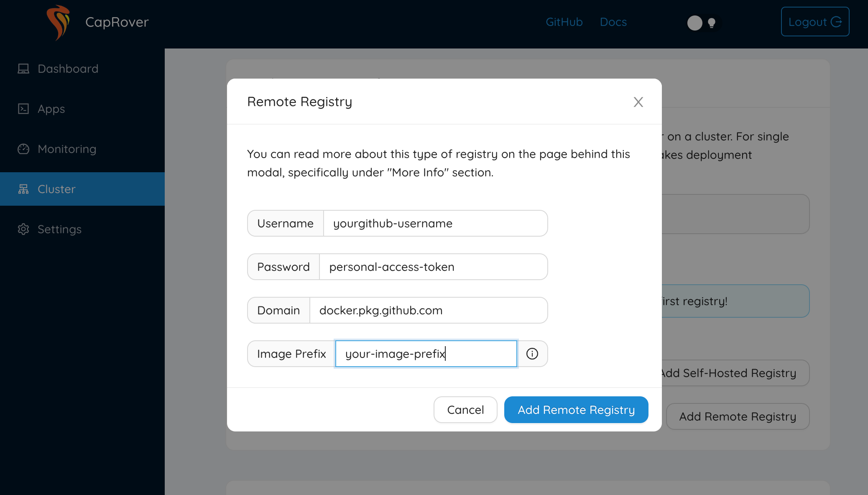Open the Monitoring menu item
Viewport: 868px width, 495px height.
pyautogui.click(x=67, y=149)
